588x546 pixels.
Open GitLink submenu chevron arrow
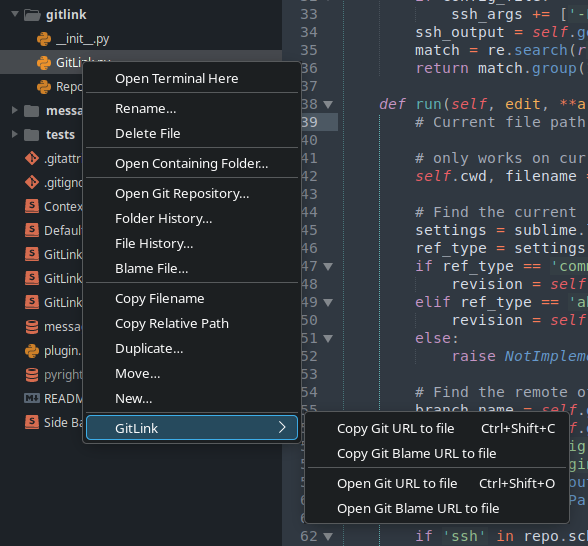tap(282, 427)
